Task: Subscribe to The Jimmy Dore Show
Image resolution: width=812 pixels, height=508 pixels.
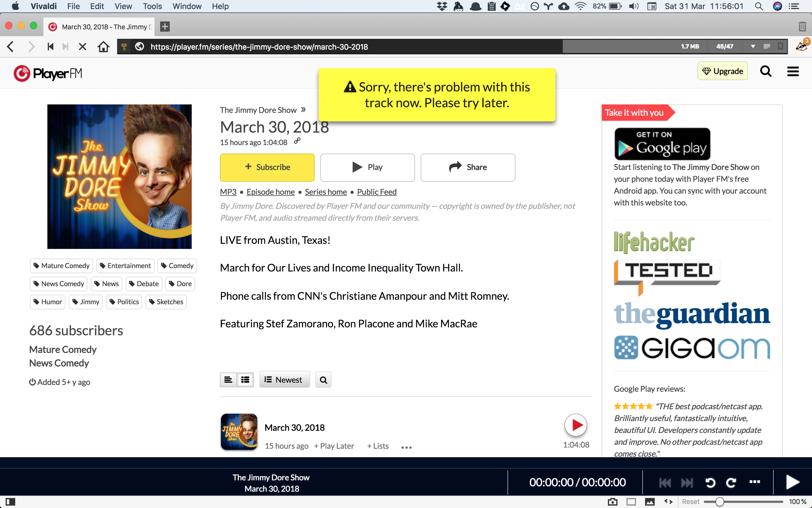Action: point(267,167)
